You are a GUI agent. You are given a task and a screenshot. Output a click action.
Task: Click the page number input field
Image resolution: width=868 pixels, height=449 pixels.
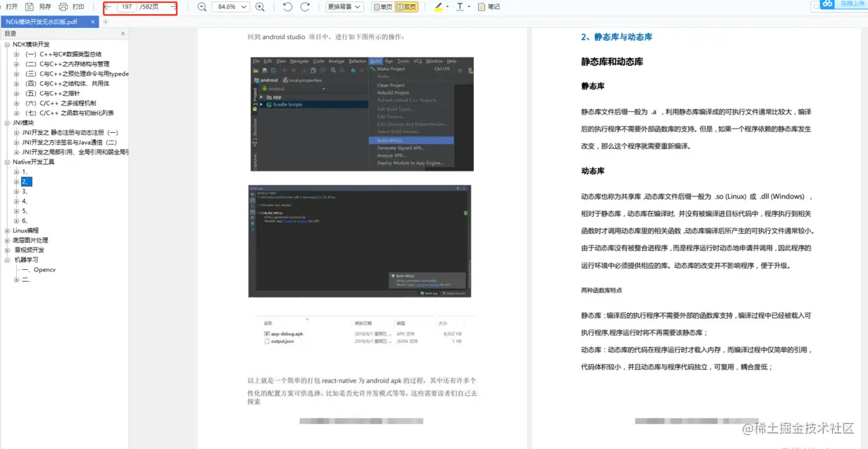(127, 6)
